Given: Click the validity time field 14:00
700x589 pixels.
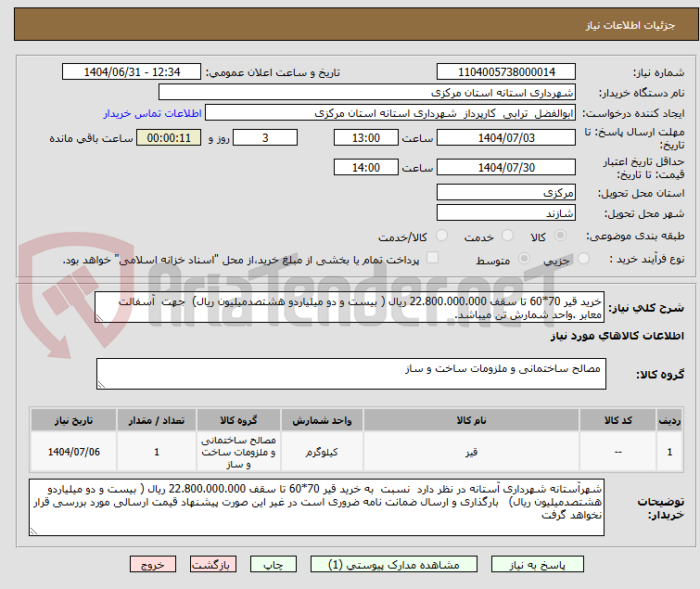Looking at the screenshot, I should coord(365,168).
